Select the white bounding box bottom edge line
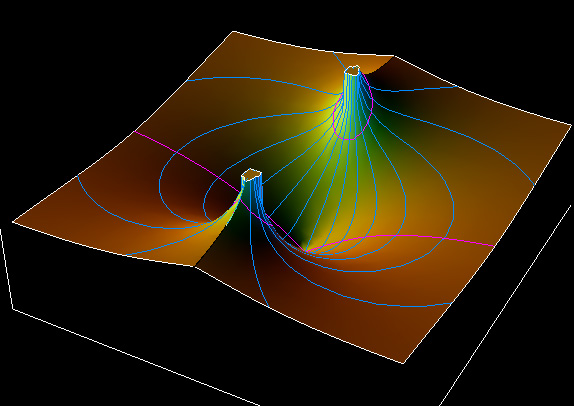This screenshot has width=574, height=406. click(135, 357)
